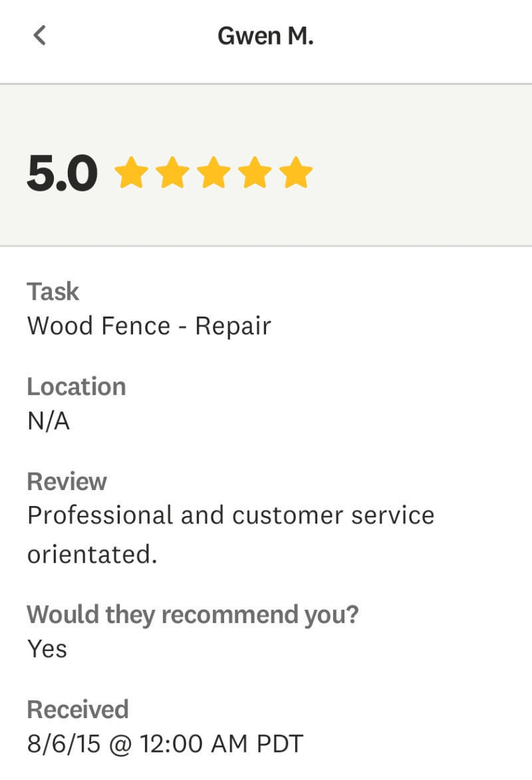Viewport: 532px width, 780px height.
Task: Click the fifth yellow rating star
Action: [x=296, y=173]
